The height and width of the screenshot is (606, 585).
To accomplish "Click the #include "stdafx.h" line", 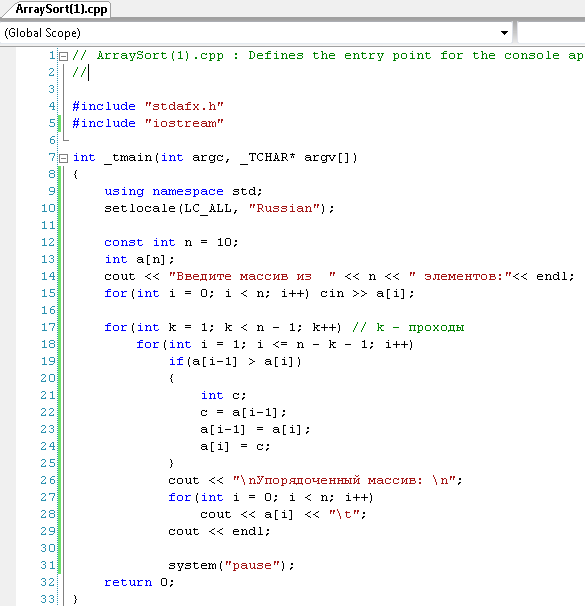I will pos(148,106).
